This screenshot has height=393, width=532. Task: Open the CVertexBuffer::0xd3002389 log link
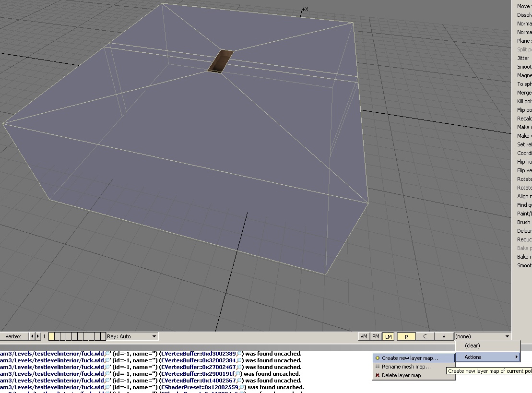coord(199,354)
